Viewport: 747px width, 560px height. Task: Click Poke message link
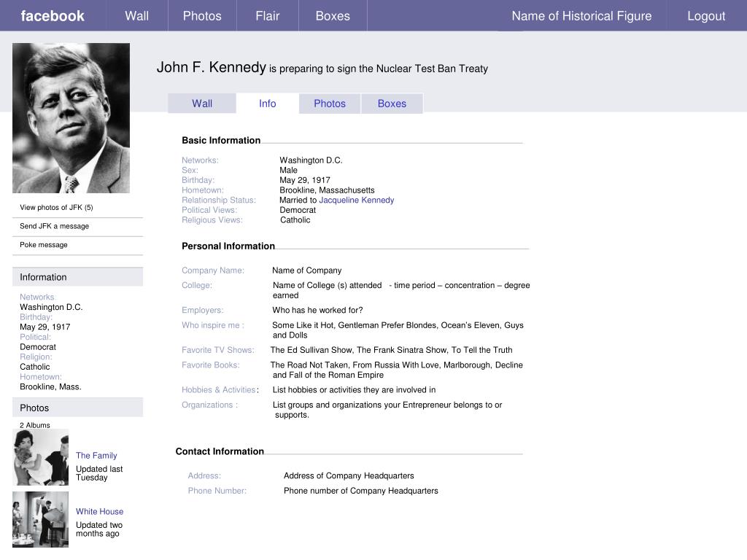43,245
